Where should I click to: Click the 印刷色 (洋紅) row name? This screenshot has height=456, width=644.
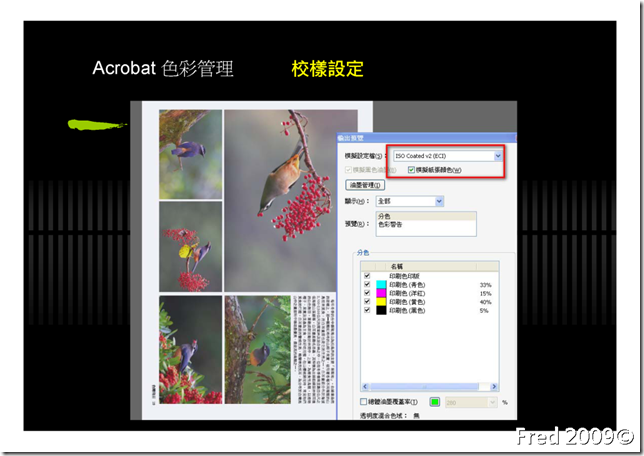pyautogui.click(x=407, y=293)
